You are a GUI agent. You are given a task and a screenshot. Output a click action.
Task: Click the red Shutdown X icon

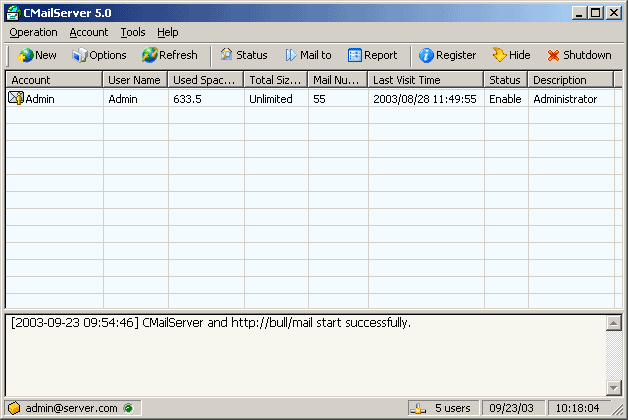(553, 55)
